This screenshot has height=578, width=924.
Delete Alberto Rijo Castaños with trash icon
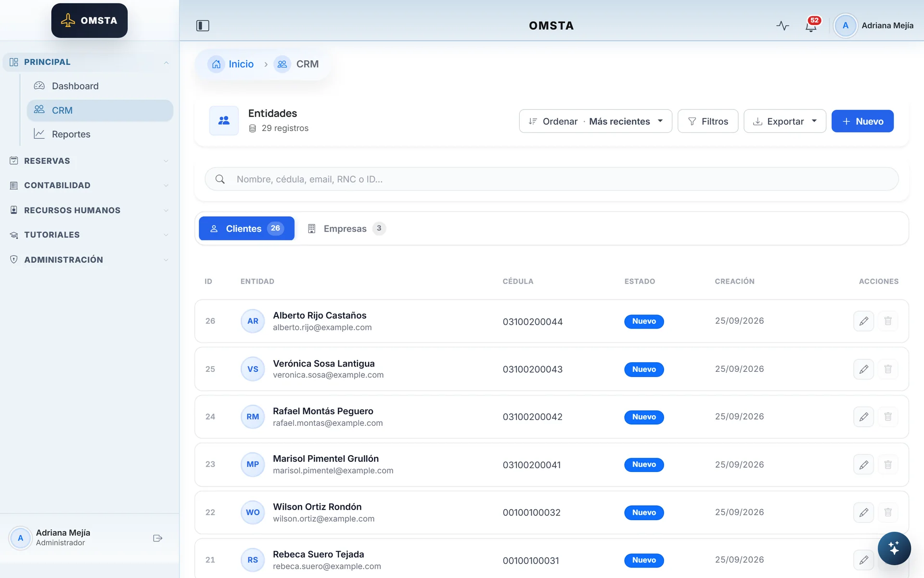tap(888, 321)
